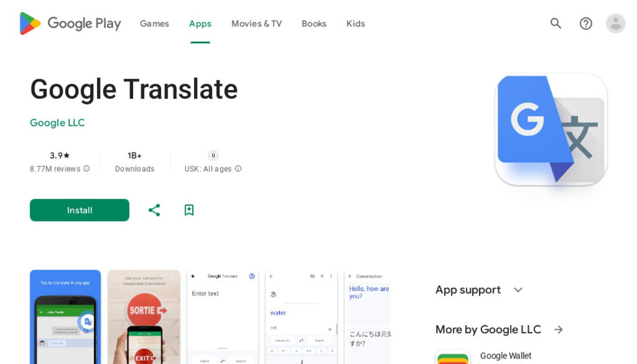This screenshot has width=637, height=364.
Task: Open the Books tab
Action: pos(314,24)
